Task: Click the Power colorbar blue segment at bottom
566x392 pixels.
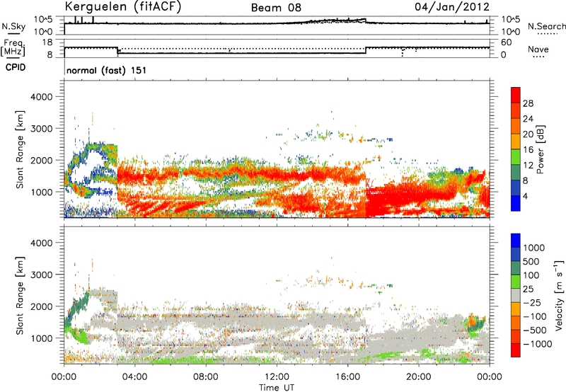Action: tap(516, 203)
